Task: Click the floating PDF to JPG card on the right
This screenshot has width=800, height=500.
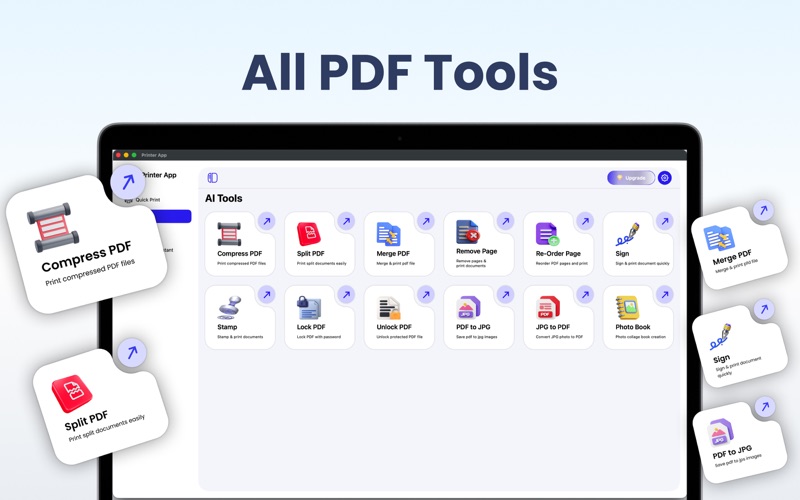Action: tap(740, 443)
